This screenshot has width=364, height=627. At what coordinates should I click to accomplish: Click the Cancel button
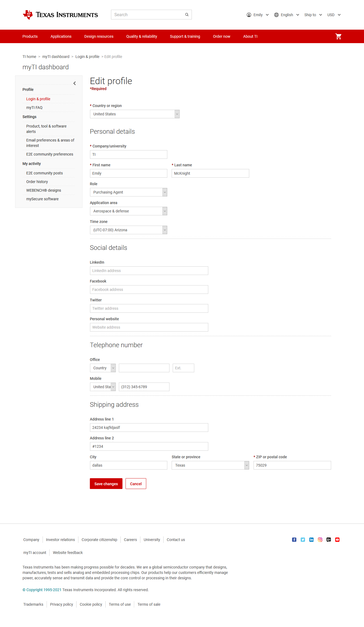pos(136,484)
